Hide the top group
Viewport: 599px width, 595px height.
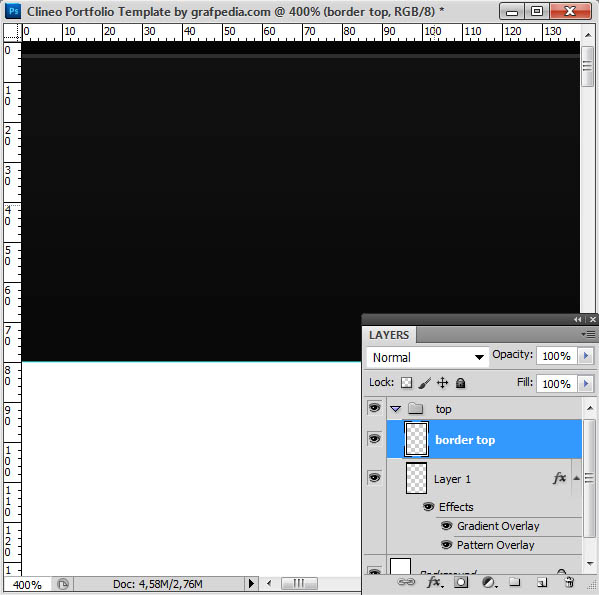374,408
